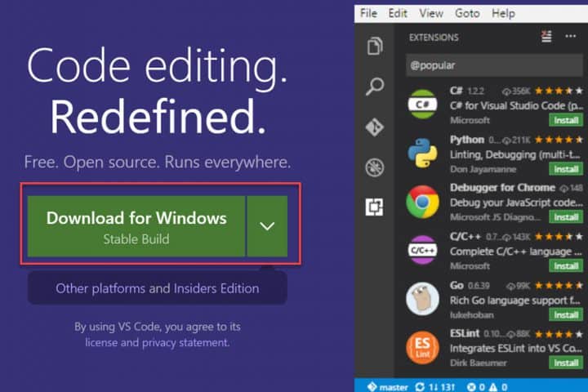Open the Source Control git icon

(x=375, y=127)
